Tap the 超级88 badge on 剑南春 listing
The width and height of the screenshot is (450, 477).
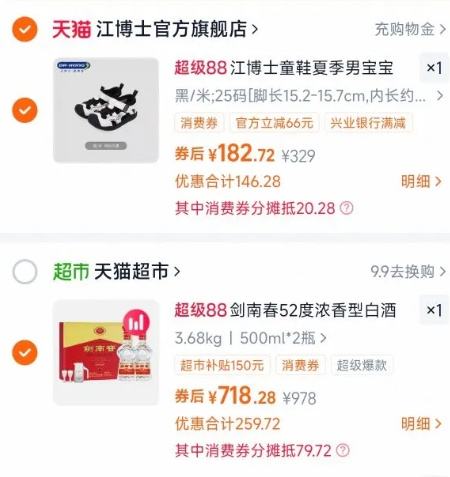[201, 310]
